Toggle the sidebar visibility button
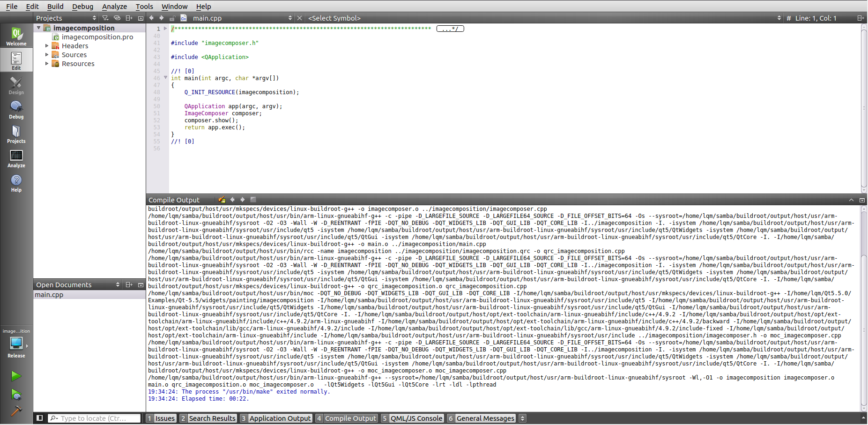Screen dimensions: 868x425 pos(40,418)
